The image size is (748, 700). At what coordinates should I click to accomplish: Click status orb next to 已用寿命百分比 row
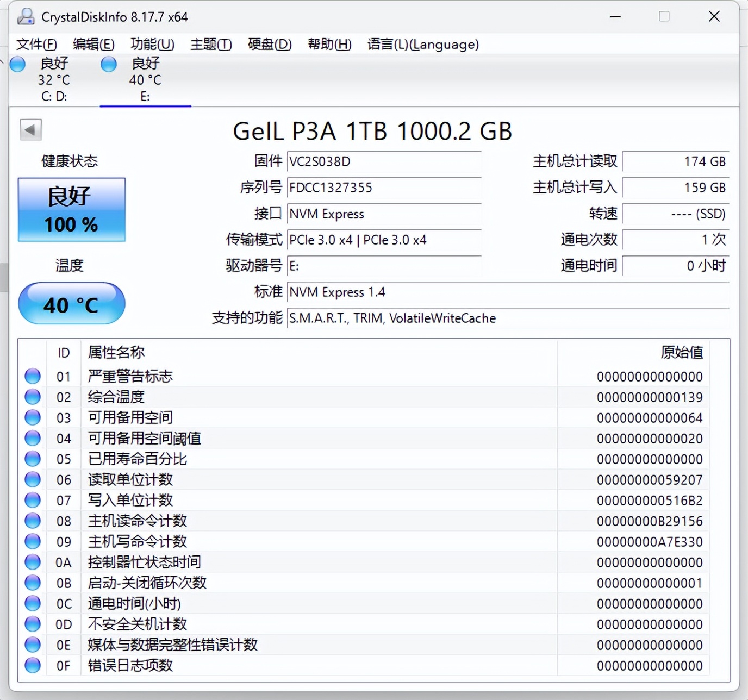[x=33, y=459]
